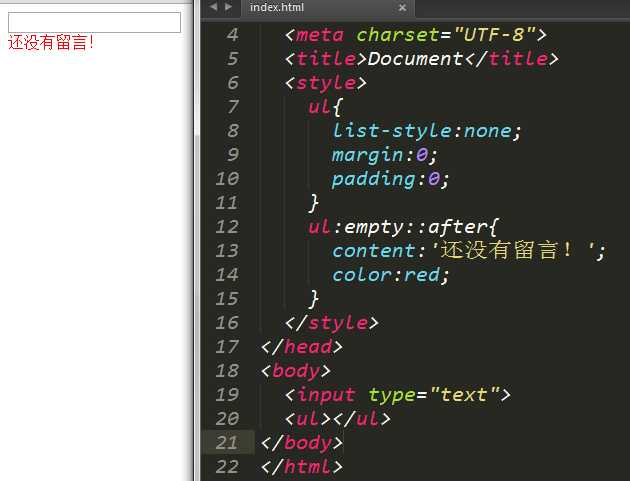
Task: Click line number 21 in gutter
Action: coord(227,443)
